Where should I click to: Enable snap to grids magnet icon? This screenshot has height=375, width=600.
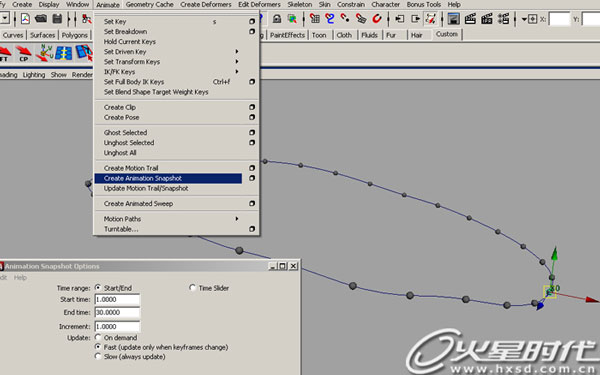[x=315, y=18]
